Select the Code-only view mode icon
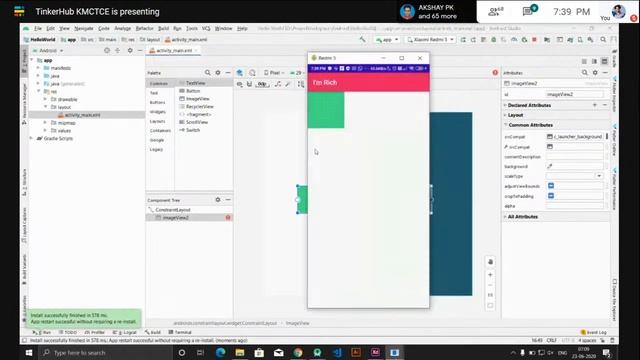Screen dimensions: 640x360 (584, 61)
